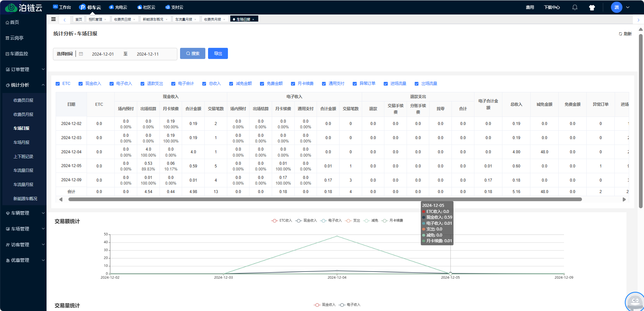Toggle the sidebar with the hamburger icon
644x311 pixels.
[x=53, y=19]
